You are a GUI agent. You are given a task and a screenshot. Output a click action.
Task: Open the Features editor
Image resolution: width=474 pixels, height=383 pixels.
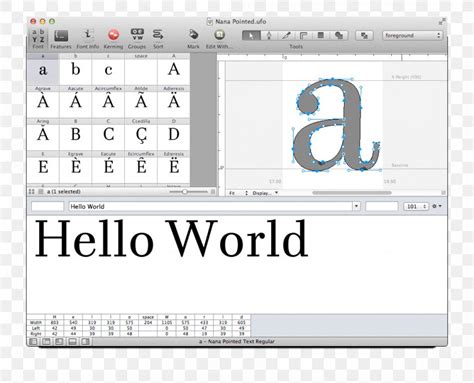tap(61, 39)
